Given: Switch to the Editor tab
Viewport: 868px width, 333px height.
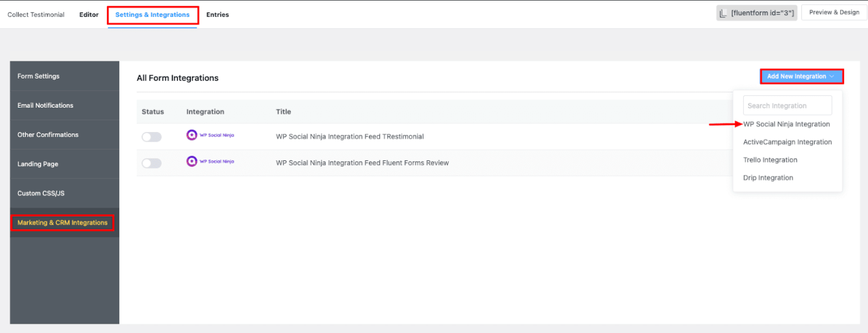Looking at the screenshot, I should [89, 14].
